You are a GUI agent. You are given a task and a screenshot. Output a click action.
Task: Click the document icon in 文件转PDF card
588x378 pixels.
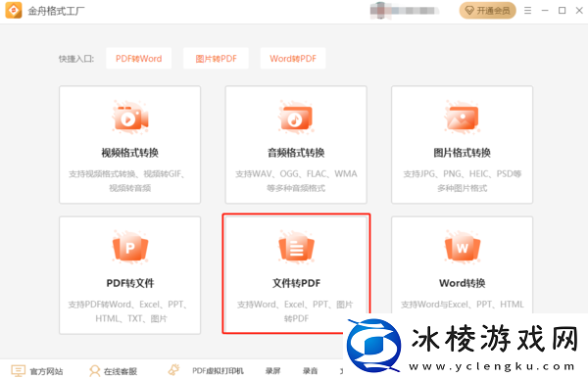[296, 248]
